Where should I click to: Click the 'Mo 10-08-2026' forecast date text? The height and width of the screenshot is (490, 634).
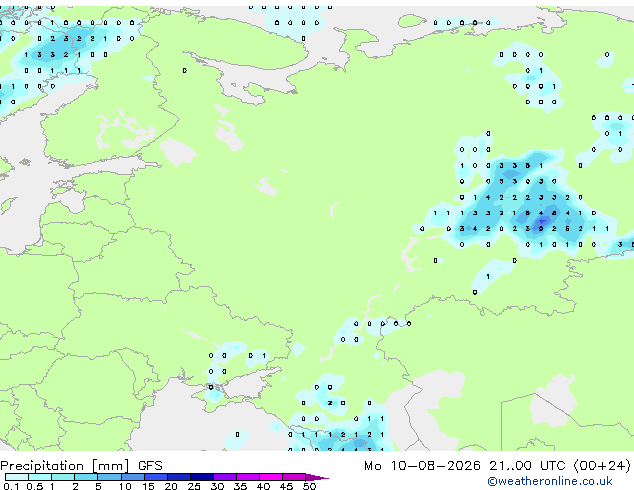tap(422, 466)
